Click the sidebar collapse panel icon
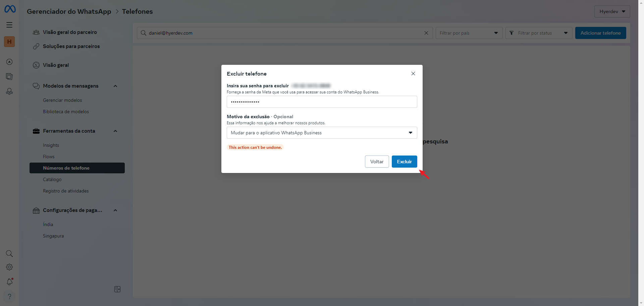Viewport: 644px width, 306px height. pyautogui.click(x=117, y=289)
